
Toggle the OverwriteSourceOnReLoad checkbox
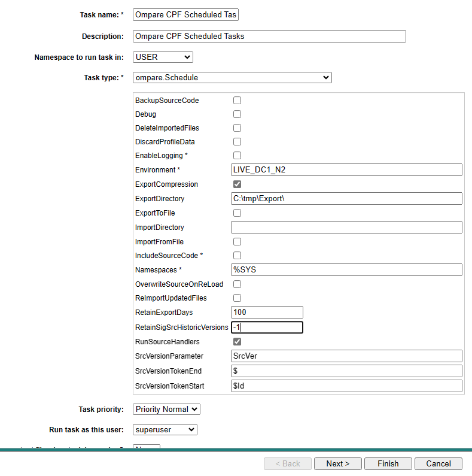pyautogui.click(x=237, y=284)
